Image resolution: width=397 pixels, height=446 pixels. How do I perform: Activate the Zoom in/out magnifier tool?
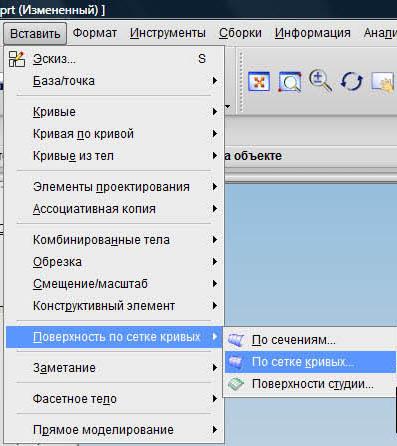tap(320, 81)
